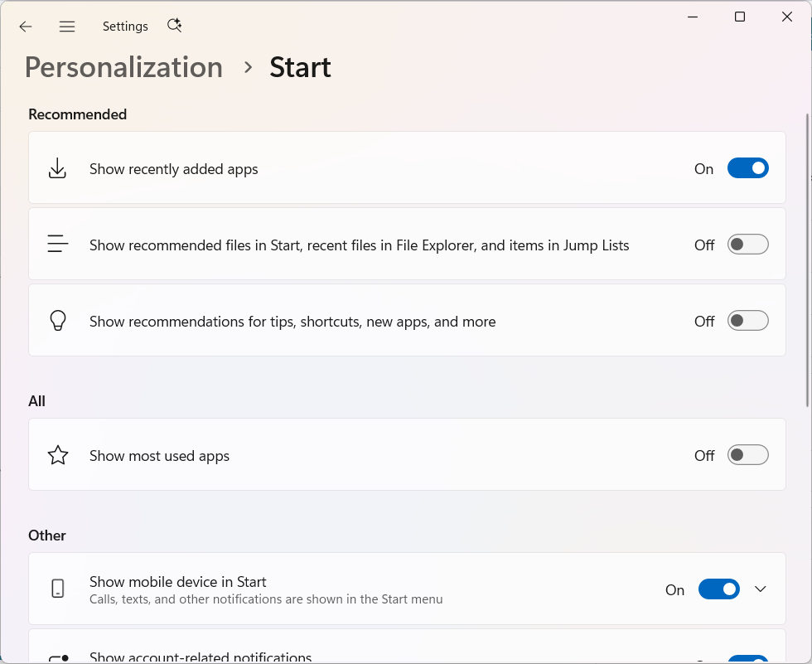Click 'Show recently added apps' label
This screenshot has height=664, width=812.
coord(173,169)
